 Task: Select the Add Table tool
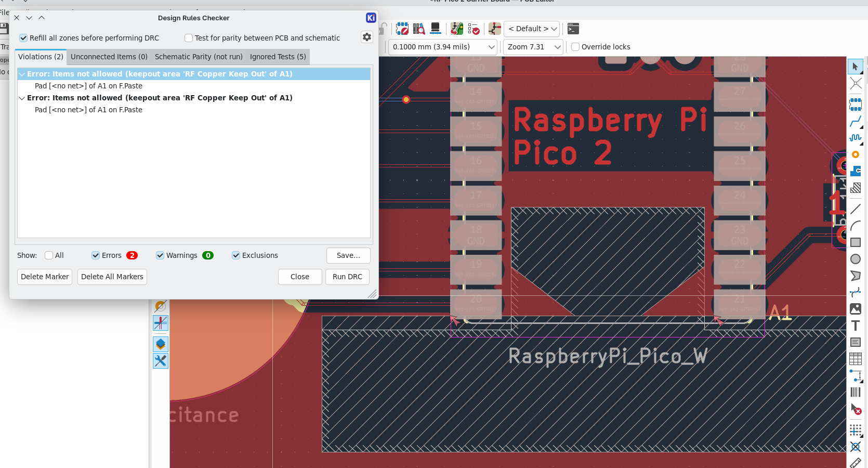pyautogui.click(x=856, y=359)
